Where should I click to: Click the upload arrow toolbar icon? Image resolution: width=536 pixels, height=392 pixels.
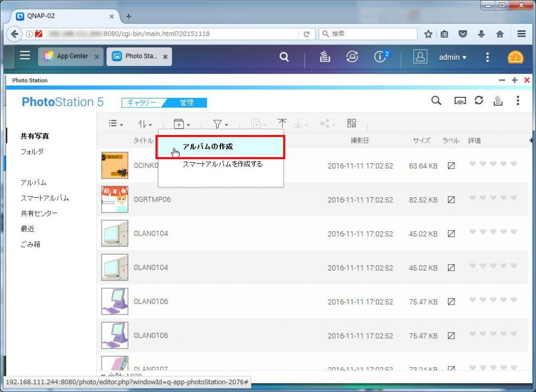(x=282, y=124)
